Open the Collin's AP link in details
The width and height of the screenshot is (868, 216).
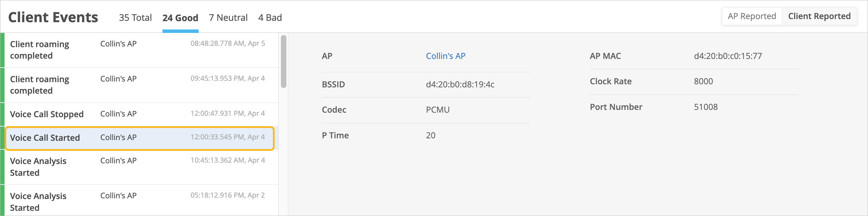tap(445, 56)
